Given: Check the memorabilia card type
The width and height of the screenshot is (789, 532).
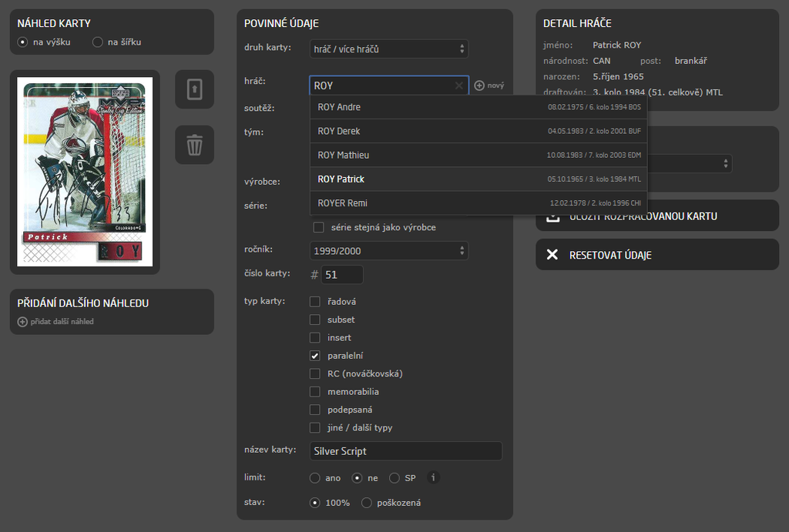Looking at the screenshot, I should point(315,392).
